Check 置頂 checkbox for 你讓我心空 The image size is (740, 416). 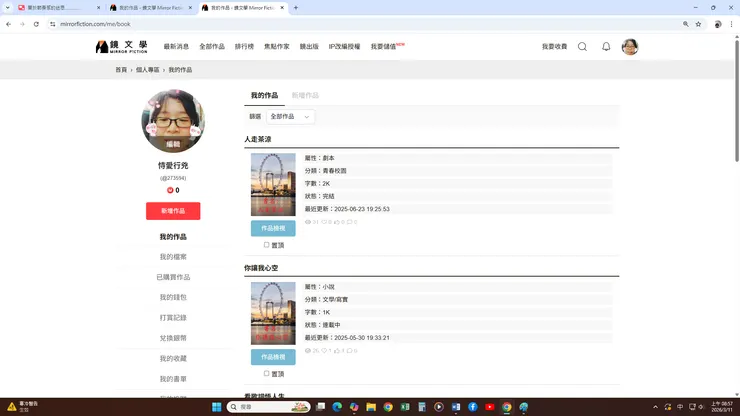click(x=267, y=374)
